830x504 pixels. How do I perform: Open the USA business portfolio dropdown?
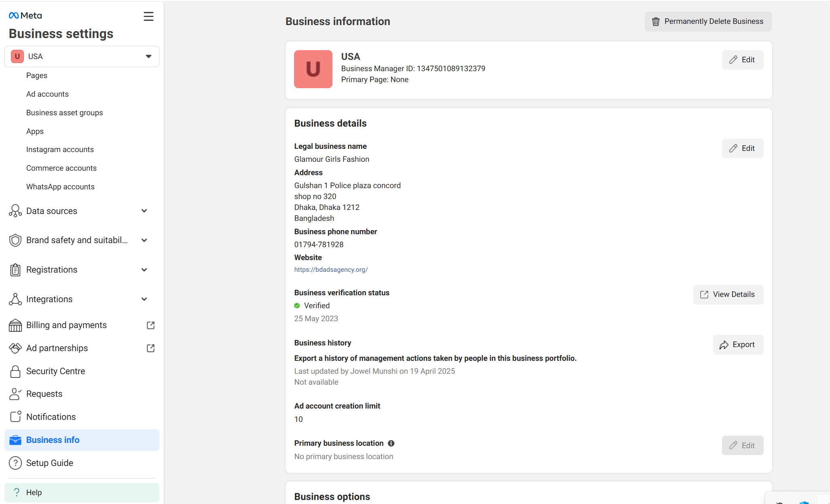82,56
